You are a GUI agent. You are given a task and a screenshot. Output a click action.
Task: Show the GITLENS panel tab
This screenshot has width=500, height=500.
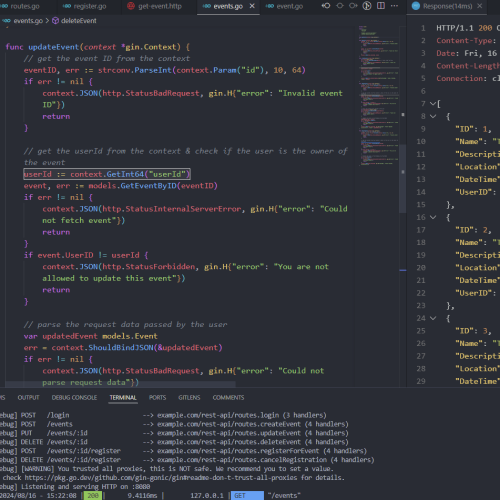pos(189,398)
